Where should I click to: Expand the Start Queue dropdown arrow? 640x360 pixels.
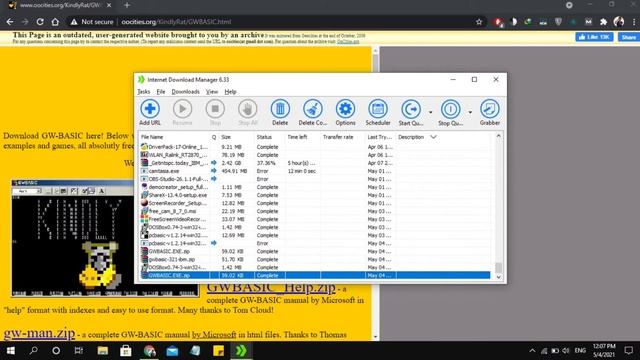tap(431, 112)
